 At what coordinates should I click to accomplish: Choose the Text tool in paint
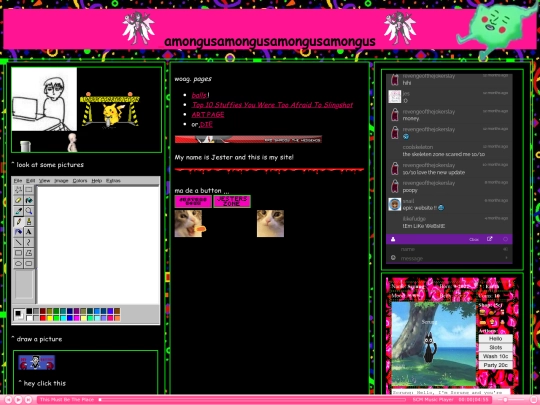(29, 232)
